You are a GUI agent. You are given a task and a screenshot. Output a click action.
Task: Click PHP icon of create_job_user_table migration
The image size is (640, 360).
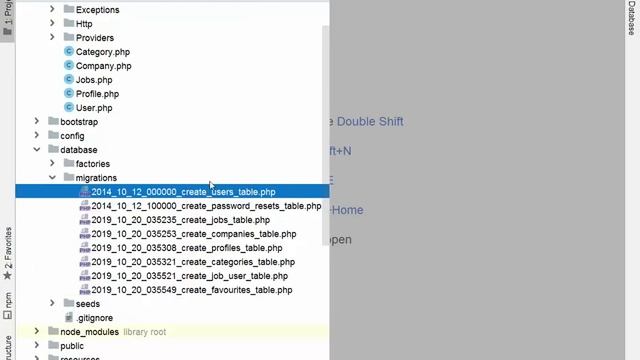pyautogui.click(x=84, y=276)
